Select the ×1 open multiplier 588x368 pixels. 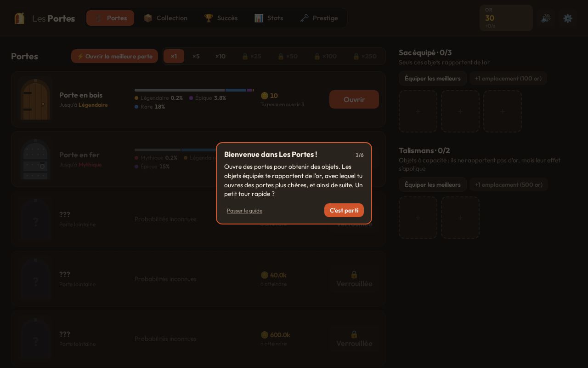click(x=174, y=56)
